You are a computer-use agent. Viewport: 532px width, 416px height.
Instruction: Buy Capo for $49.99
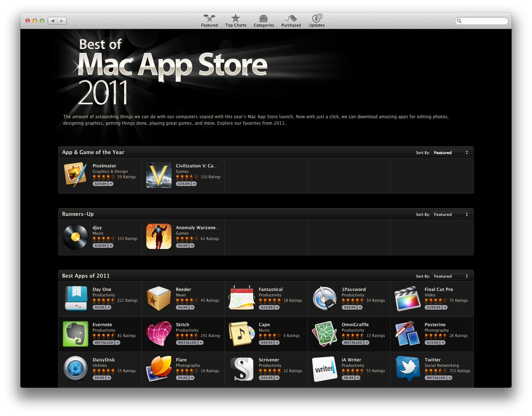(267, 343)
